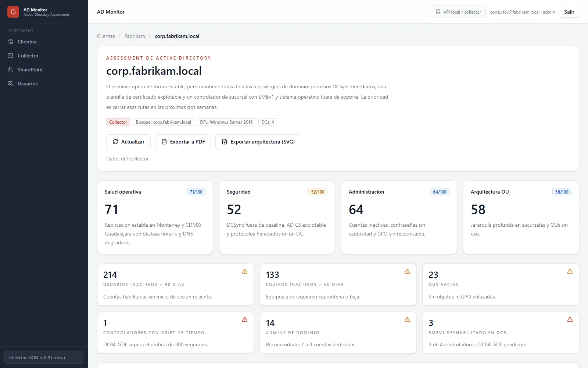Click the refresh icon on Actualizar
Screen dimensions: 588x368
[115, 142]
